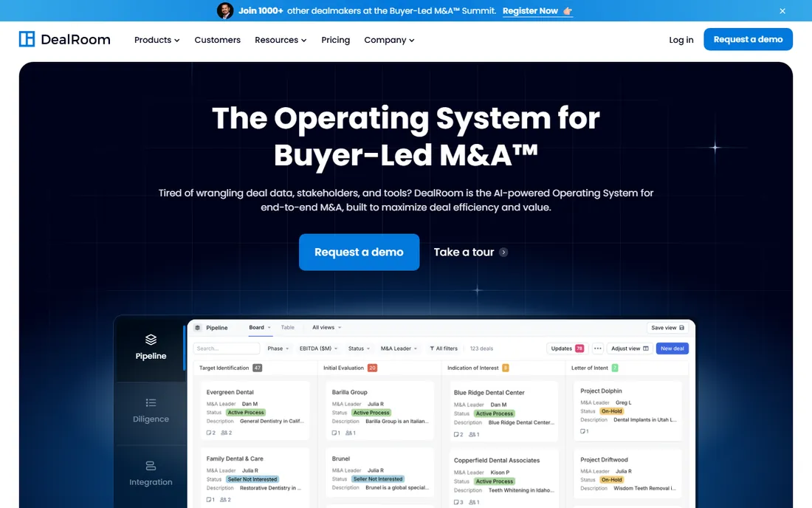Screen dimensions: 812x508
Task: Open the M&A Leader filter dropdown
Action: click(399, 349)
